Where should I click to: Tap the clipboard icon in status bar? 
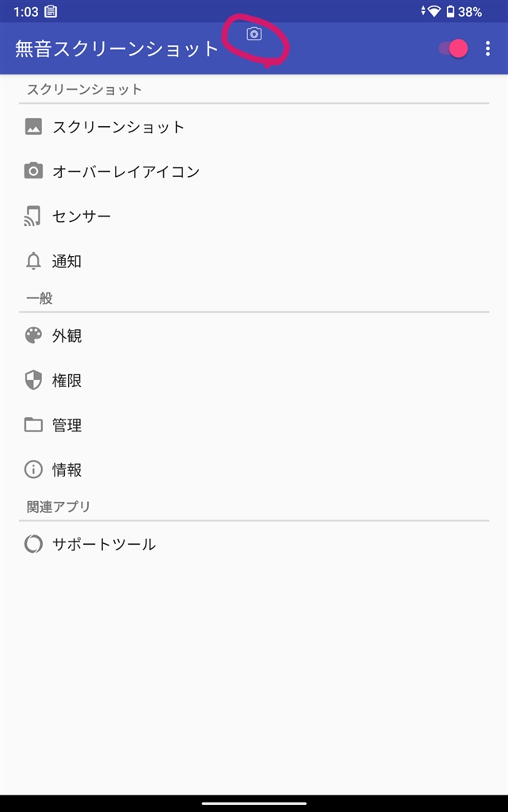coord(51,11)
